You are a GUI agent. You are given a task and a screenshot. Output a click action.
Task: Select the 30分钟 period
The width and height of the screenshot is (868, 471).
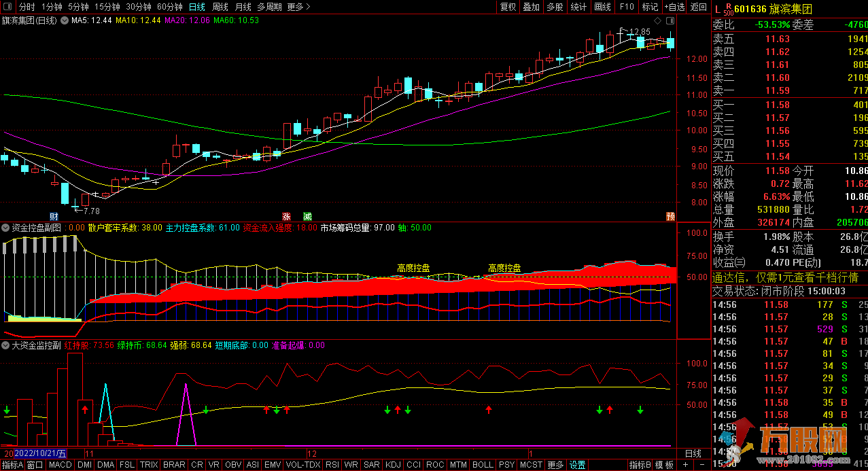139,7
